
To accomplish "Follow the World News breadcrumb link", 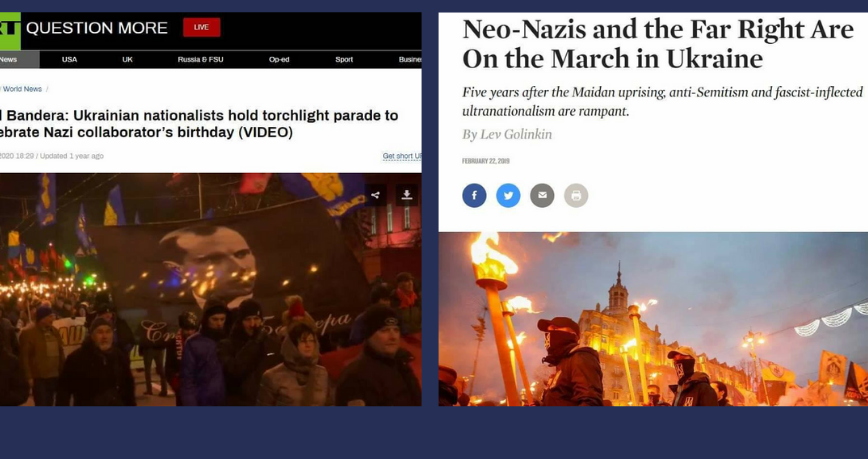I will pos(22,89).
